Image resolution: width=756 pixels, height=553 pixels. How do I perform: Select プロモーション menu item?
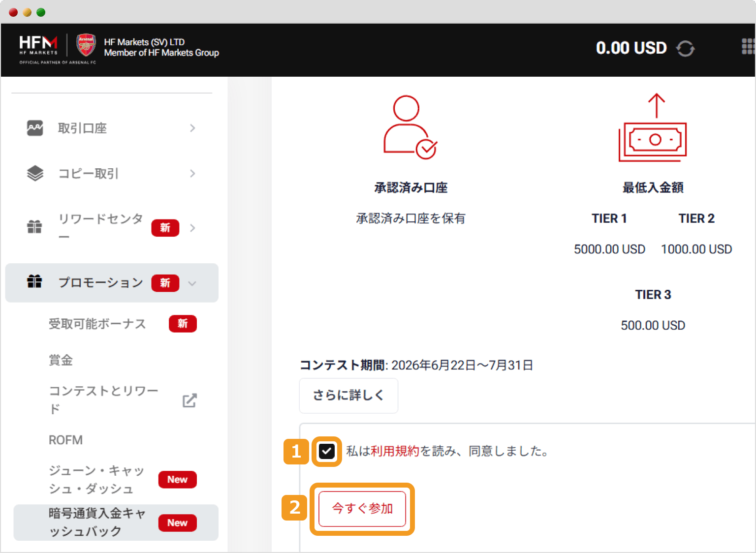[x=112, y=283]
